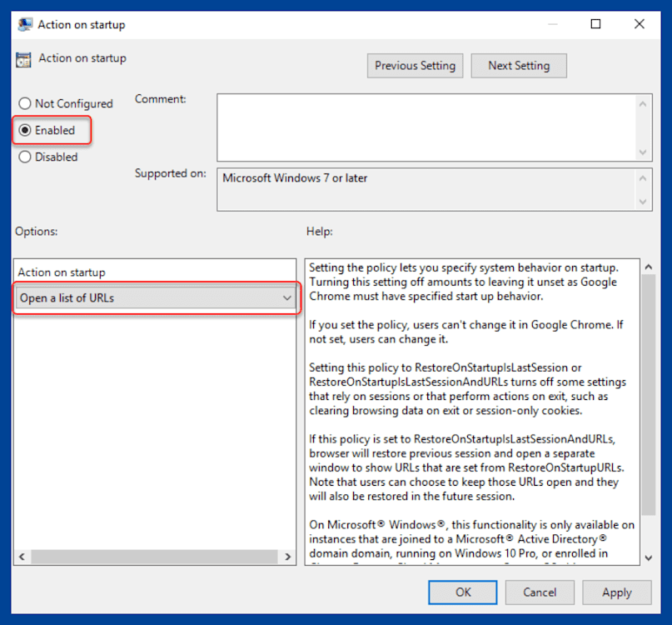Expand the Action on startup combo box chevron
The width and height of the screenshot is (672, 625).
coord(287,297)
